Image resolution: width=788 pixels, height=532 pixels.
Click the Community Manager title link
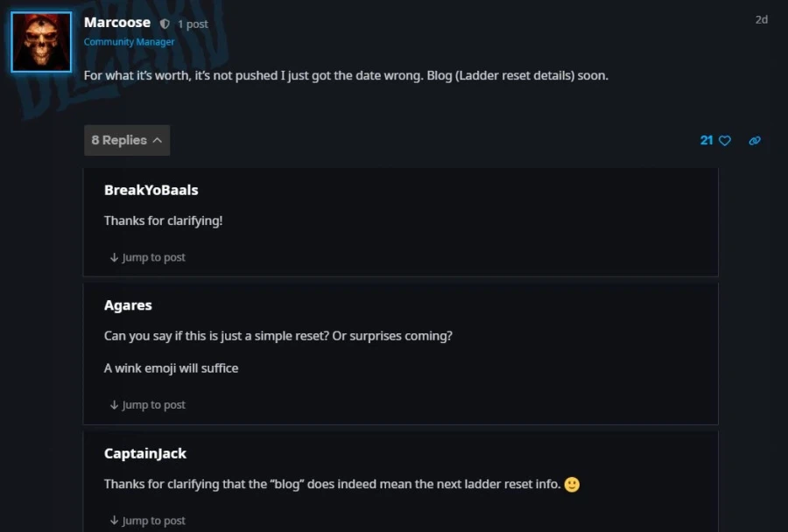pyautogui.click(x=129, y=42)
